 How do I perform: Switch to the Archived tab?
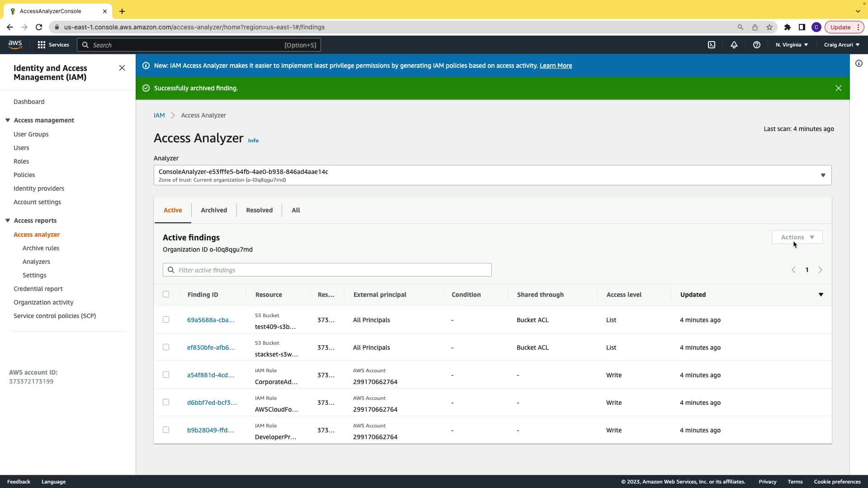tap(214, 210)
